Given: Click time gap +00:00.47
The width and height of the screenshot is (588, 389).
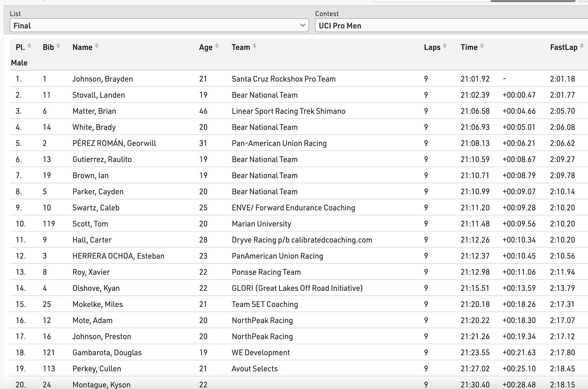Looking at the screenshot, I should pyautogui.click(x=519, y=95).
